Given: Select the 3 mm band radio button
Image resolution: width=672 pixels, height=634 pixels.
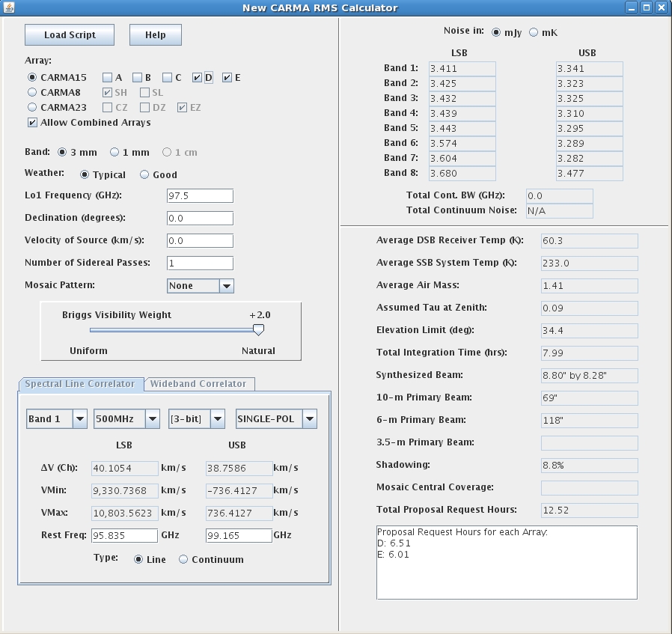Looking at the screenshot, I should [x=62, y=152].
